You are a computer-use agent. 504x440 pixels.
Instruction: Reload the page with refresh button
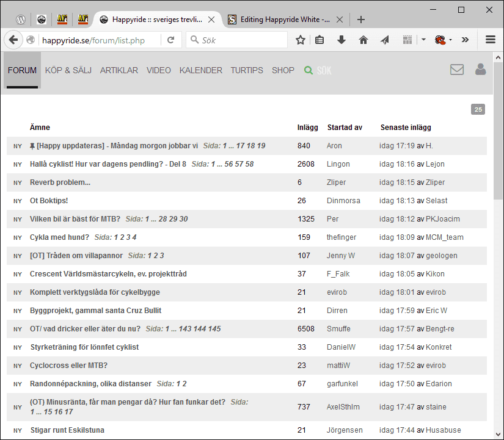point(171,40)
